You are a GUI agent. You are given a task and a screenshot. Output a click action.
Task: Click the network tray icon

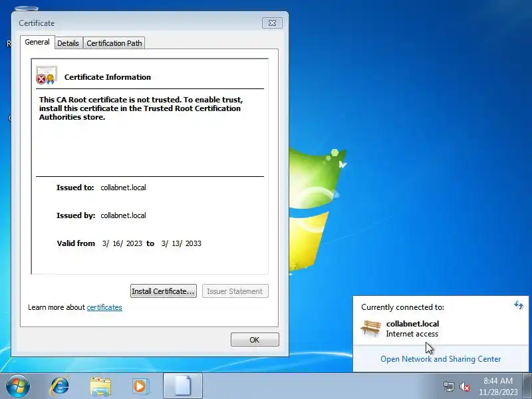coord(448,386)
